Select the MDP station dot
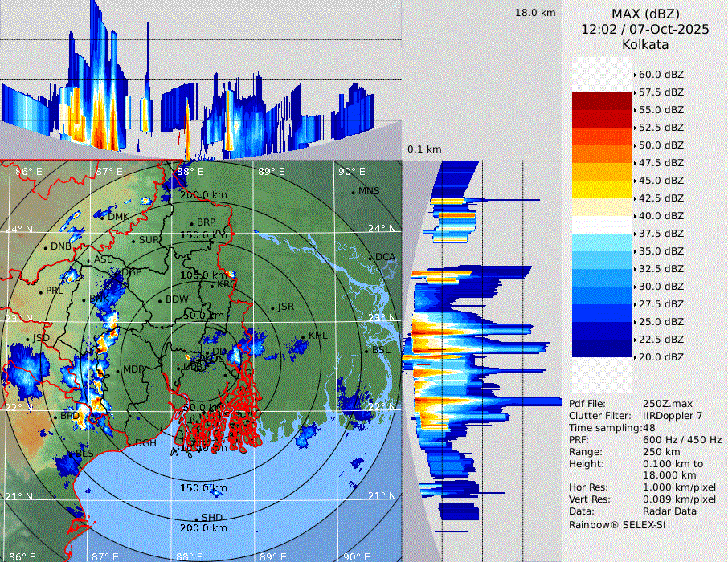This screenshot has height=562, width=728. point(117,371)
